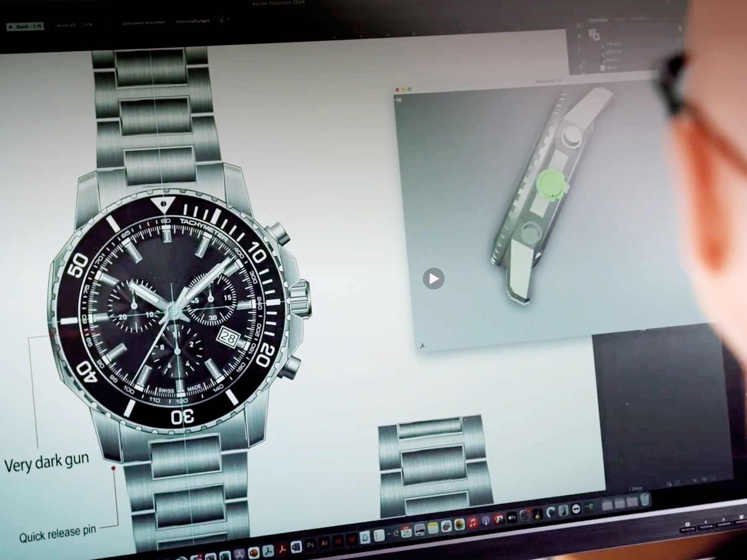Click the Illustrator Ai dock icon
Viewport: 747px width, 560px height.
[324, 543]
